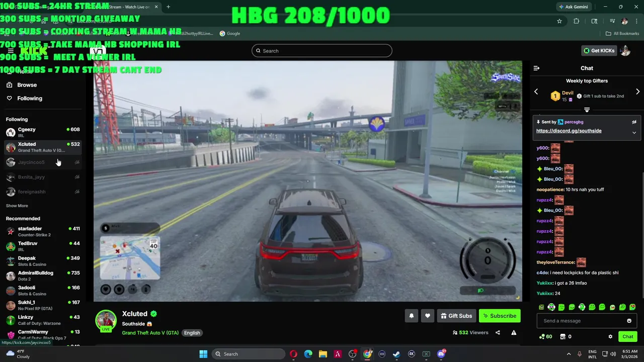Open Discord from the Windows taskbar

tap(441, 354)
